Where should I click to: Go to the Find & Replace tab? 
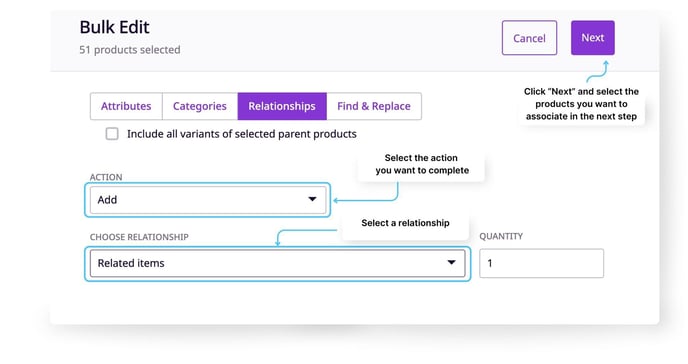(374, 106)
